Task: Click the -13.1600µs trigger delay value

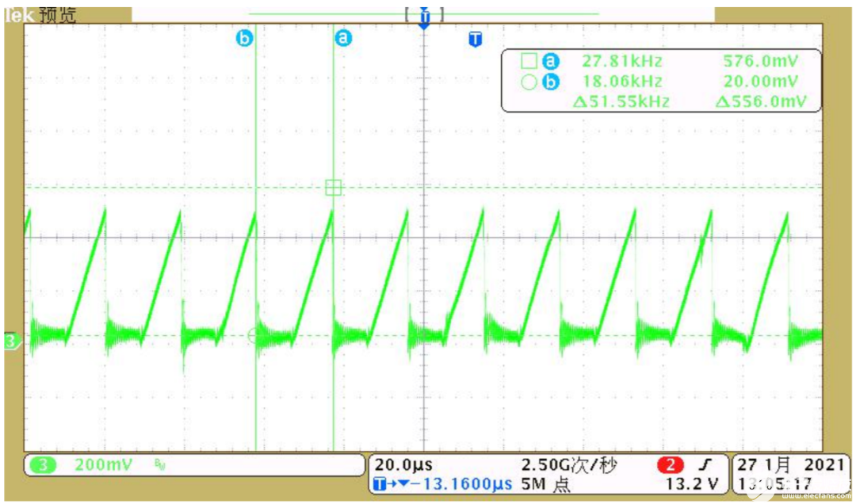Action: point(461,484)
